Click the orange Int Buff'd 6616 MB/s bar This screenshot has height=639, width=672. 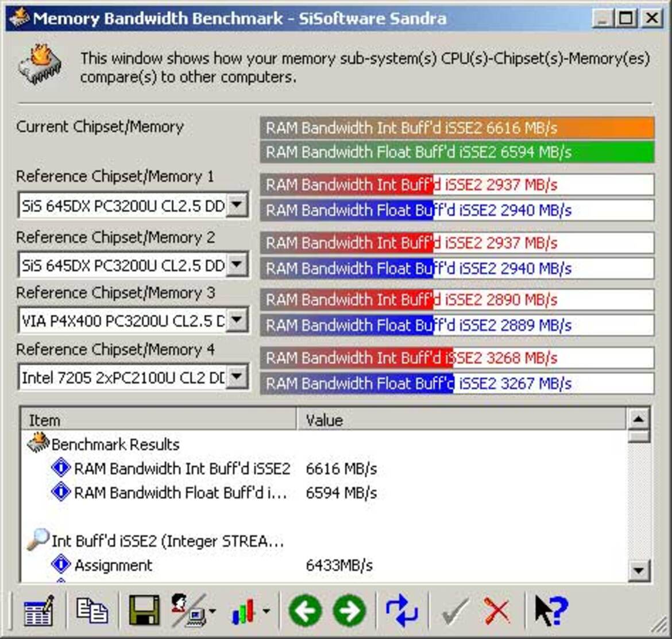point(457,127)
